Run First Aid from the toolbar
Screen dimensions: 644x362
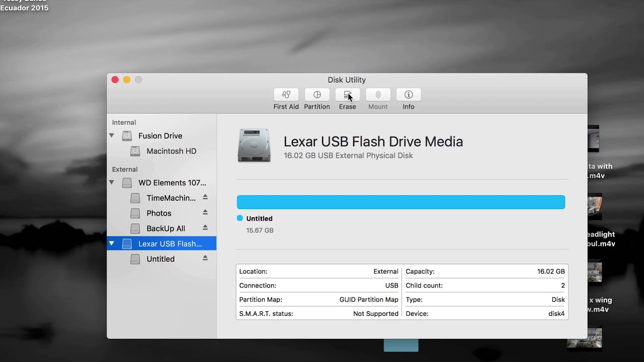tap(286, 95)
